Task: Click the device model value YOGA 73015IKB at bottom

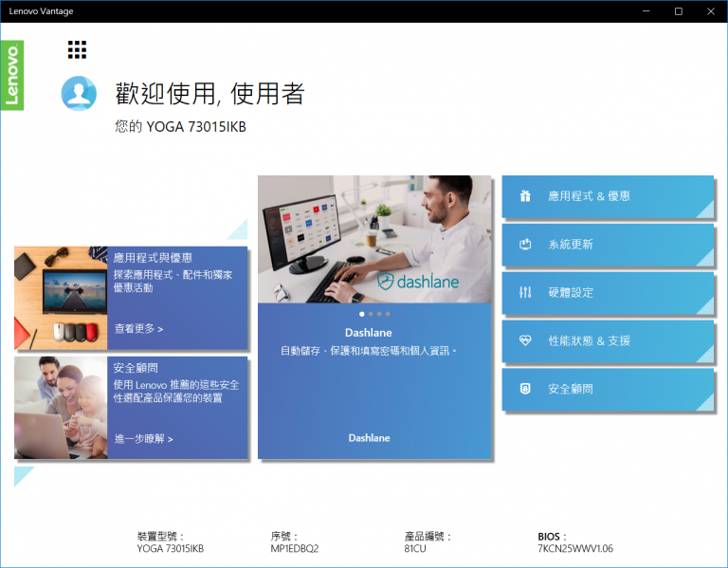Action: pyautogui.click(x=170, y=548)
